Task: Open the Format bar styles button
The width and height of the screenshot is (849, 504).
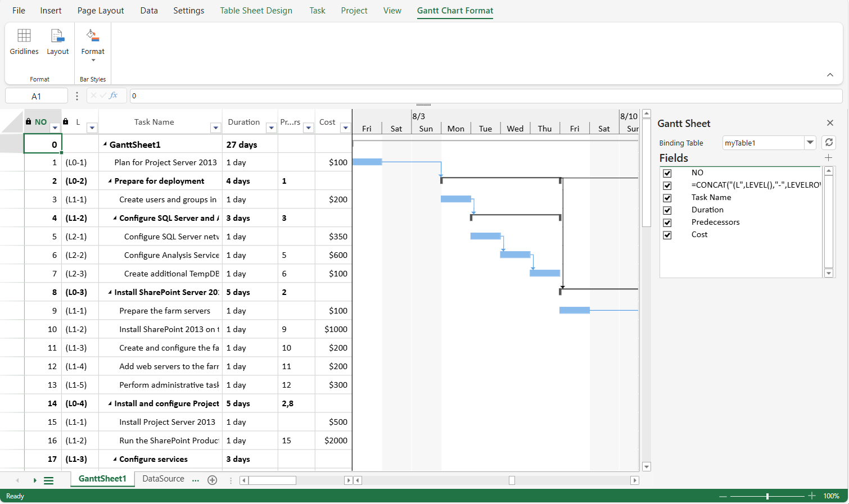Action: 93,45
